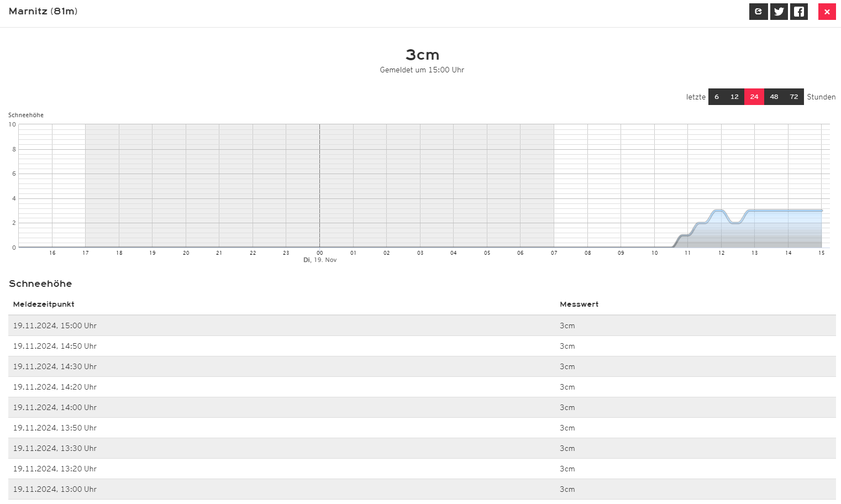The width and height of the screenshot is (841, 504).
Task: Share the station on Facebook
Action: pyautogui.click(x=798, y=12)
